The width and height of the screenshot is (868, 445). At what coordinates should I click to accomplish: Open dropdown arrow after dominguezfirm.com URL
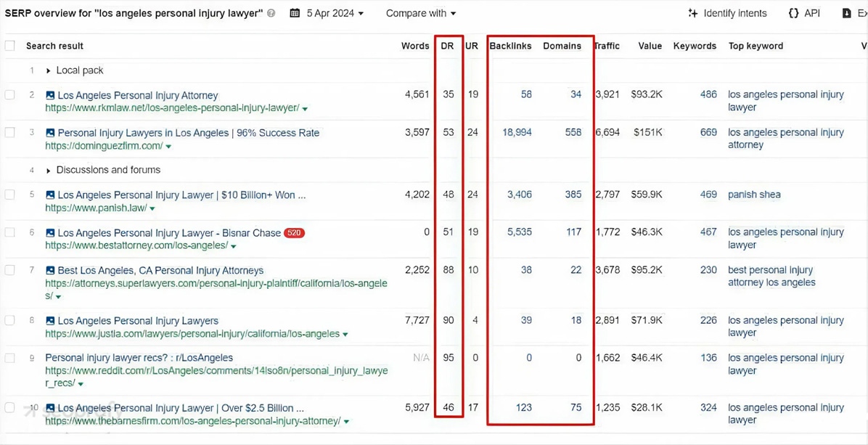168,147
